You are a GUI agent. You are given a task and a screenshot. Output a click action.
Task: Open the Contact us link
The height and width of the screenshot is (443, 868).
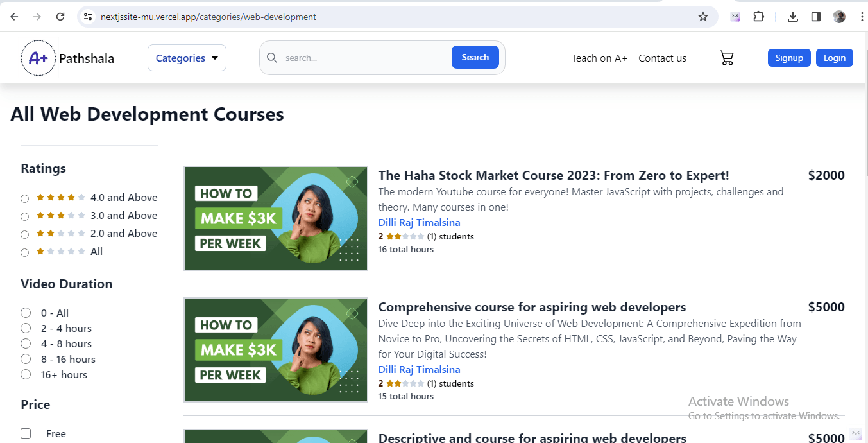tap(662, 58)
